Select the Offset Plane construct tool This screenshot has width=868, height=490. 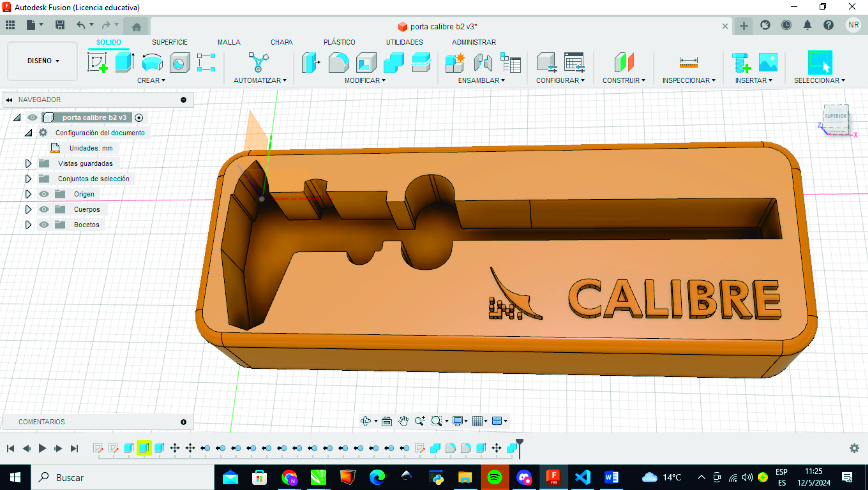pos(624,62)
